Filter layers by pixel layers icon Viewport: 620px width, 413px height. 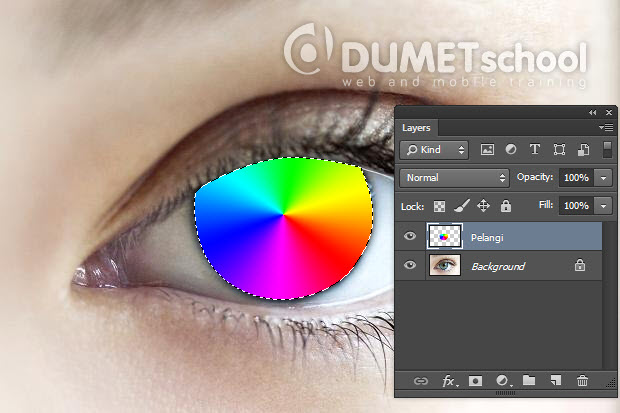pyautogui.click(x=487, y=150)
